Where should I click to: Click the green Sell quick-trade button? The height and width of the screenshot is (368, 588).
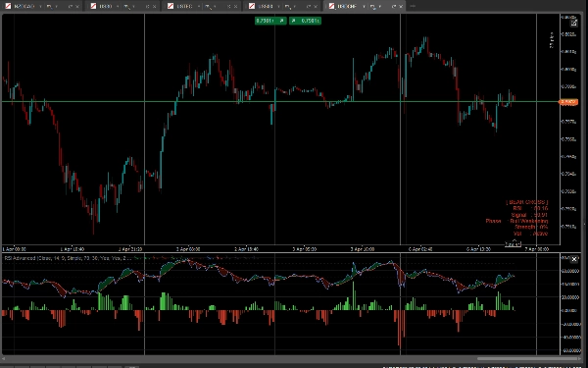coord(270,21)
